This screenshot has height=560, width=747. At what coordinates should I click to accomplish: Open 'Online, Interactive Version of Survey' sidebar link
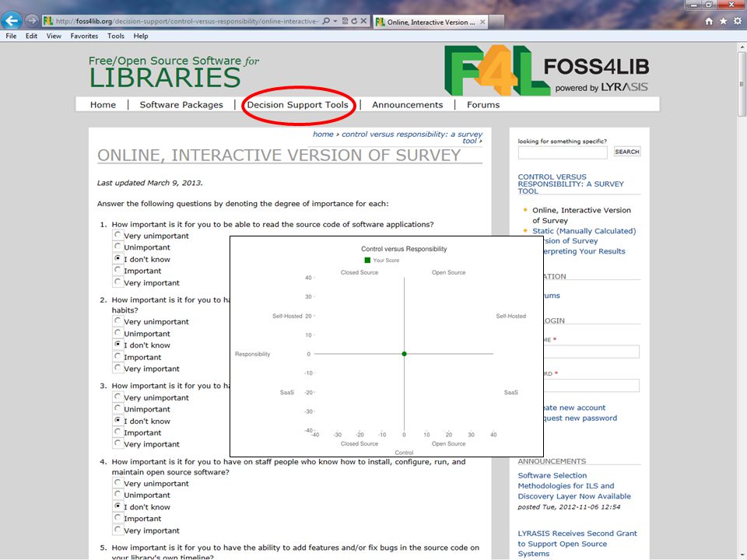pyautogui.click(x=581, y=215)
